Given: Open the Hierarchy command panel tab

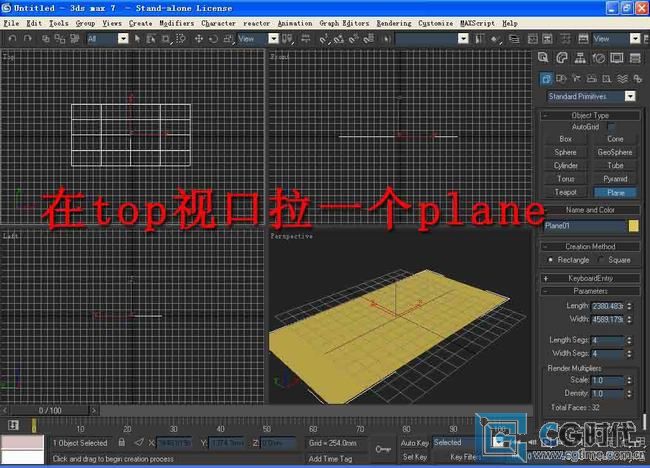Looking at the screenshot, I should point(580,58).
